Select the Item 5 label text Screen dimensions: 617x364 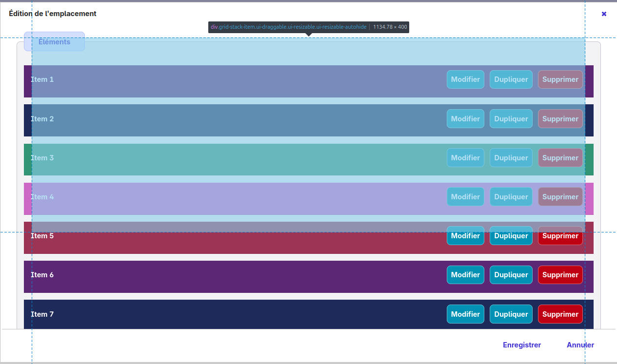[42, 236]
